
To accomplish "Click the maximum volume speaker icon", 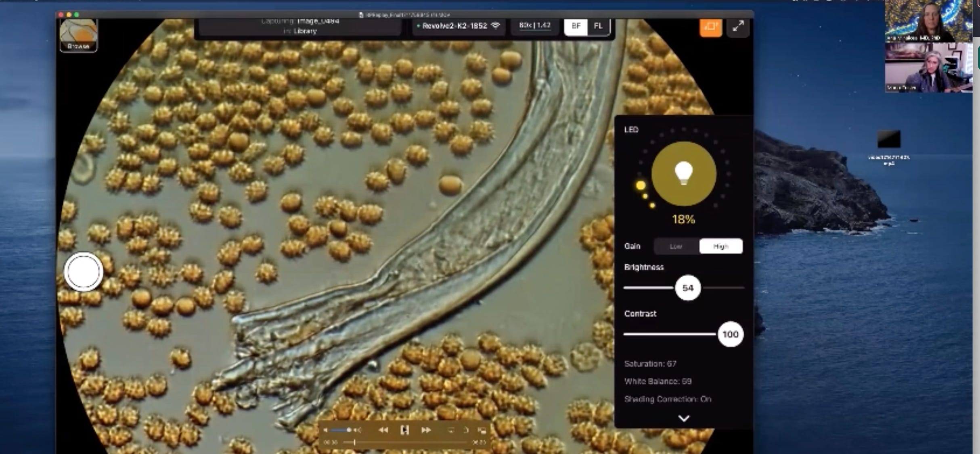I will pyautogui.click(x=358, y=430).
